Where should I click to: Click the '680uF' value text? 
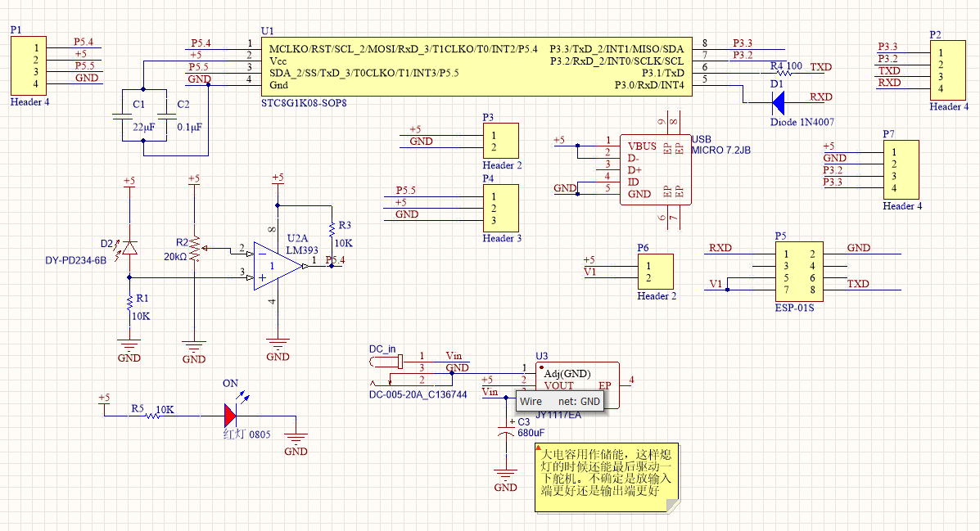point(531,432)
